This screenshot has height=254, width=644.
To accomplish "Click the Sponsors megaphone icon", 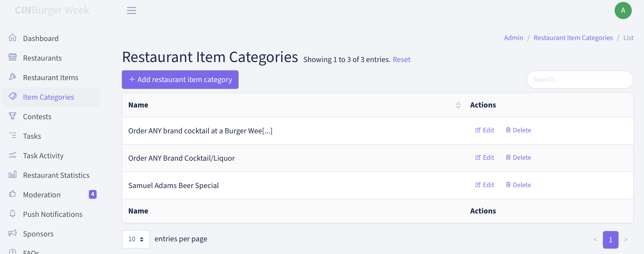I will pos(12,233).
